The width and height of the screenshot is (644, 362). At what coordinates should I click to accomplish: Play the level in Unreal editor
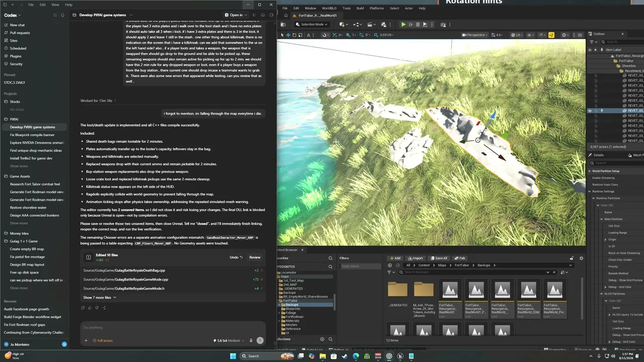pos(403,24)
